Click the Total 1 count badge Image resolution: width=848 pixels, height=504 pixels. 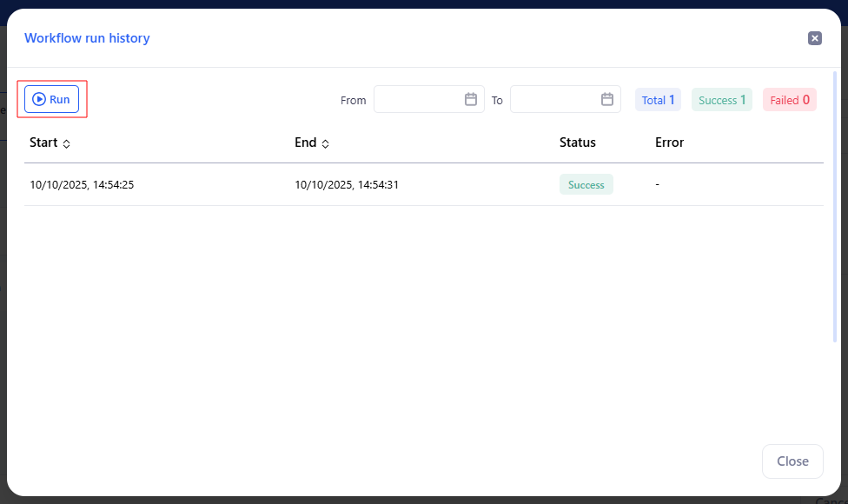point(658,99)
